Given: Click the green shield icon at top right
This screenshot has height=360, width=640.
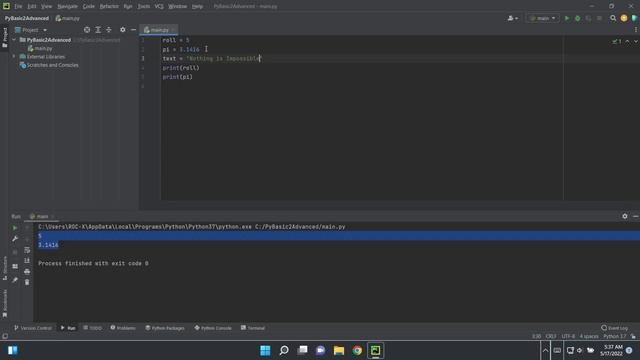Looking at the screenshot, I should click(634, 18).
